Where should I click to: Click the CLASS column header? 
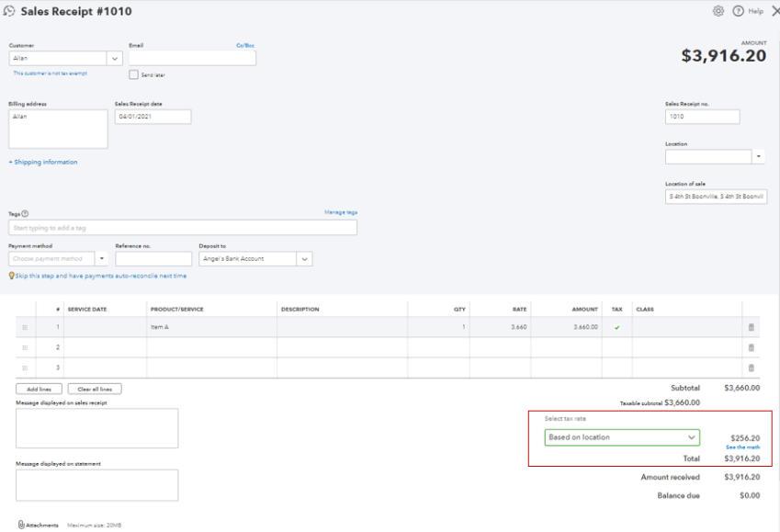[645, 309]
